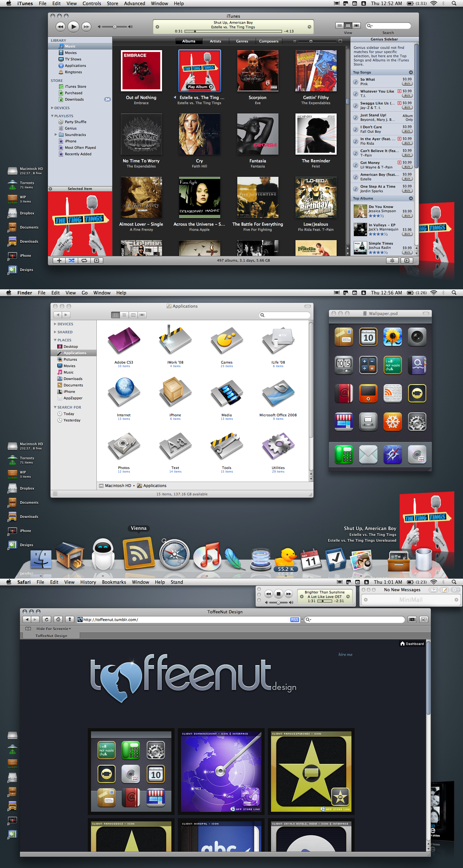The width and height of the screenshot is (463, 868).
Task: Expand Top Songs arrow in Genius Sidebar
Action: pos(411,72)
